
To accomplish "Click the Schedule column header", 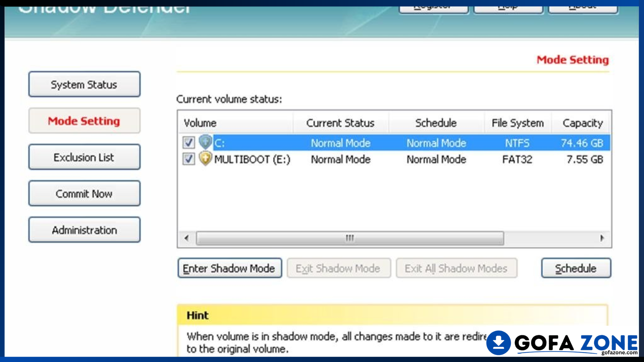I will [x=436, y=123].
